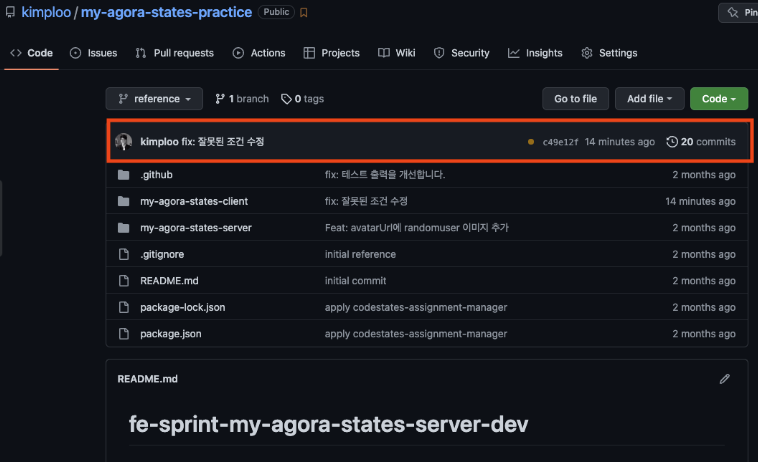Screen dimensions: 758x462
Task: Open the Wiki tab
Action: point(397,53)
